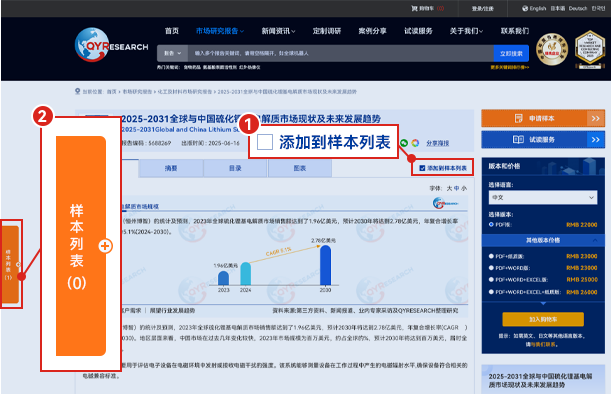Click the related report card at bottom right
Screen dimensions: 611x394
543,379
